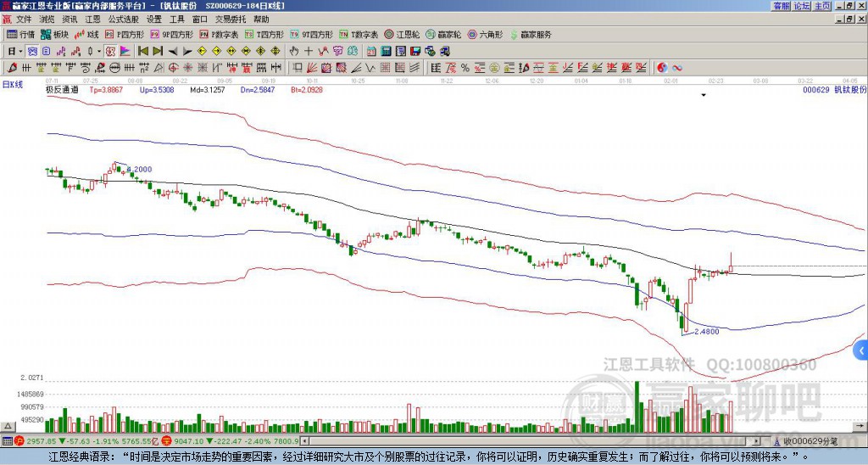
Task: Click the calculator icon in toolbar
Action: coord(387,52)
